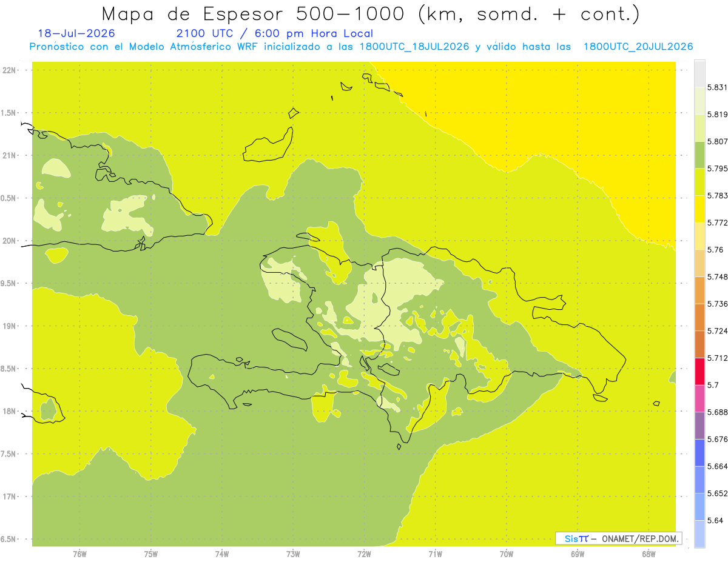Click the pink swatch between 5.7 and 5.688
Screen dimensions: 728x562
coord(699,398)
